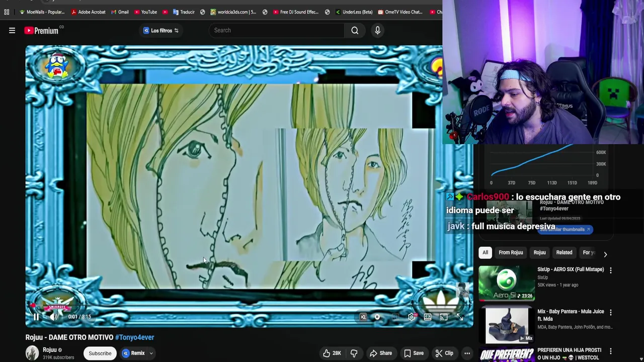Like the video with 28K likes

click(332, 353)
